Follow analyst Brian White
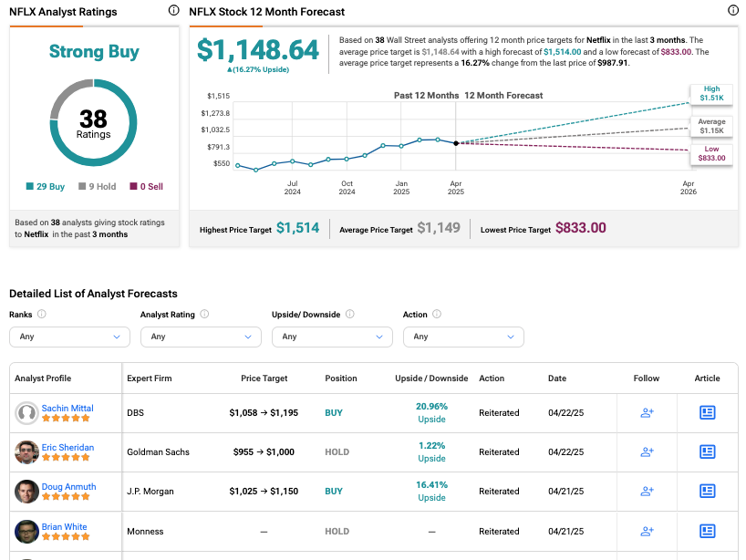The width and height of the screenshot is (746, 560). point(647,531)
